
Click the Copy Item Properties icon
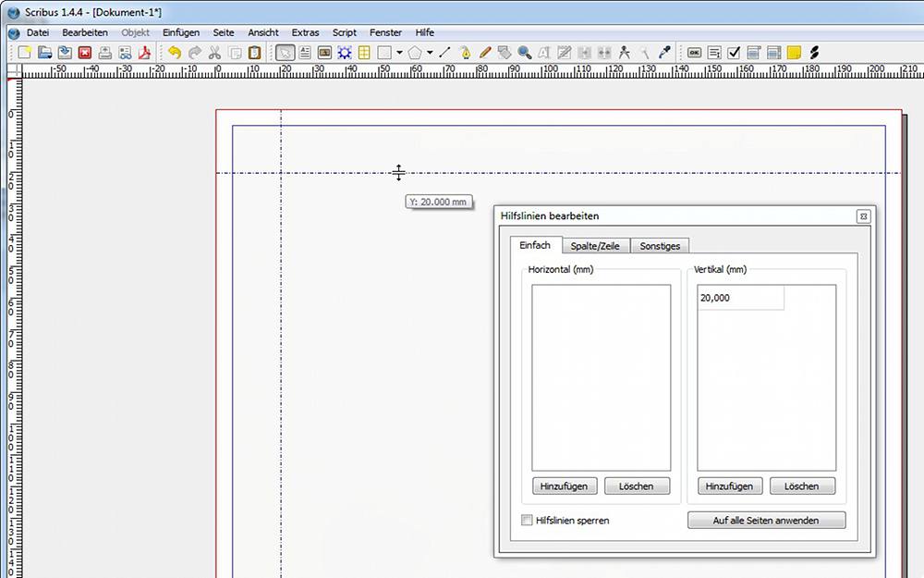click(644, 53)
